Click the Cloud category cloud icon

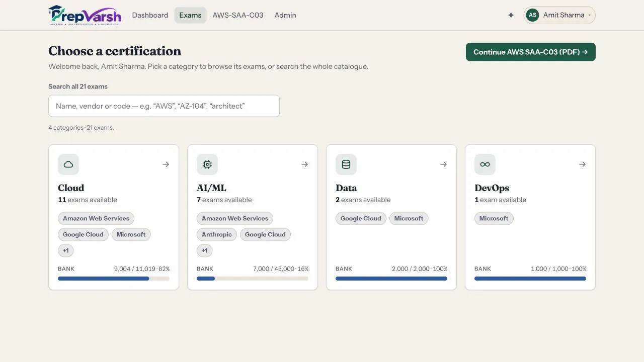(68, 164)
